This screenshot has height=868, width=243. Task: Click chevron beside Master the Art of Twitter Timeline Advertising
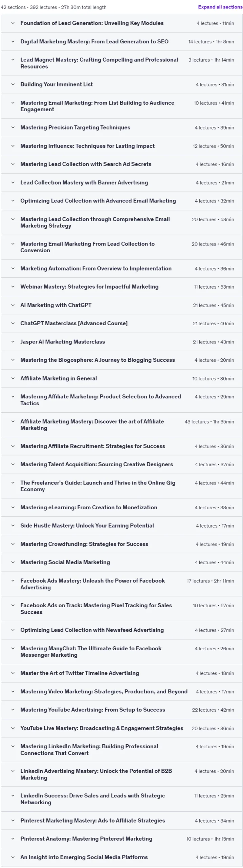13,673
